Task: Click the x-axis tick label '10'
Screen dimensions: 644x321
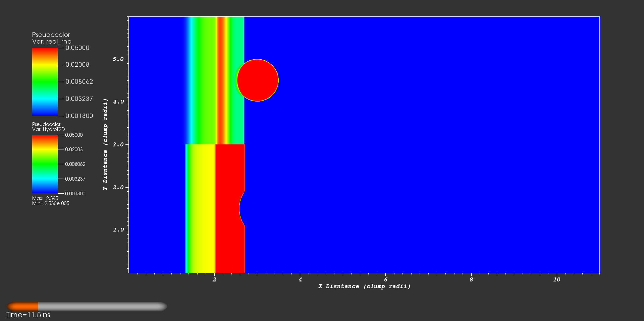Action: point(557,279)
